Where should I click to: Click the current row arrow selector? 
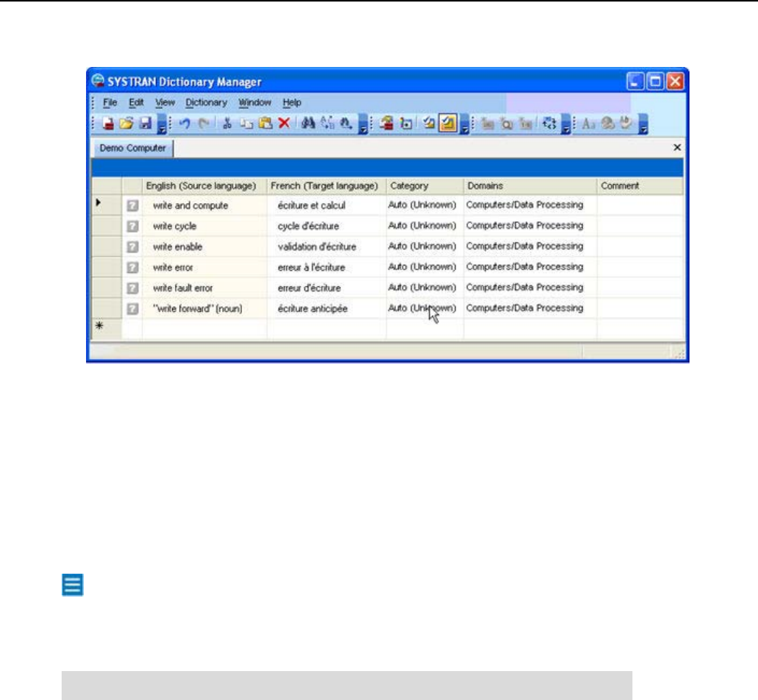107,205
